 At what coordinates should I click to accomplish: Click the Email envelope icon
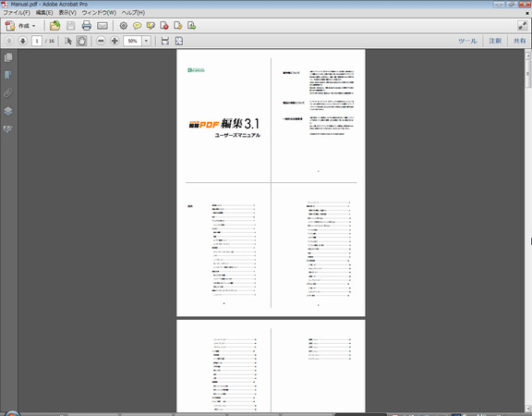click(103, 26)
